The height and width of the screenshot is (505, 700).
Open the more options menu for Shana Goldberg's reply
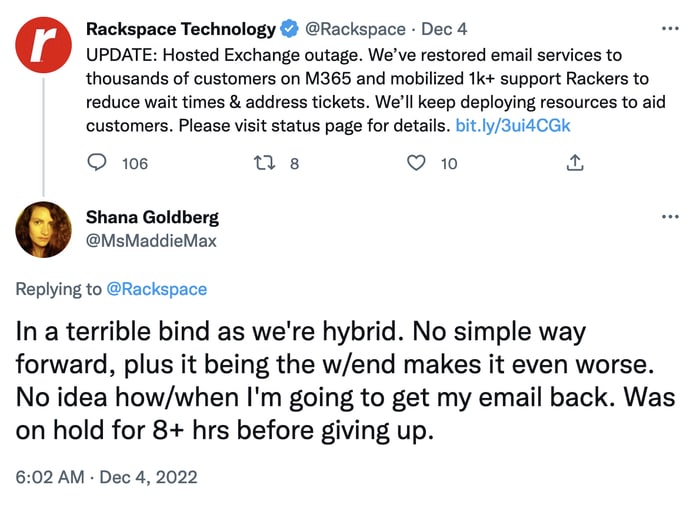670,217
